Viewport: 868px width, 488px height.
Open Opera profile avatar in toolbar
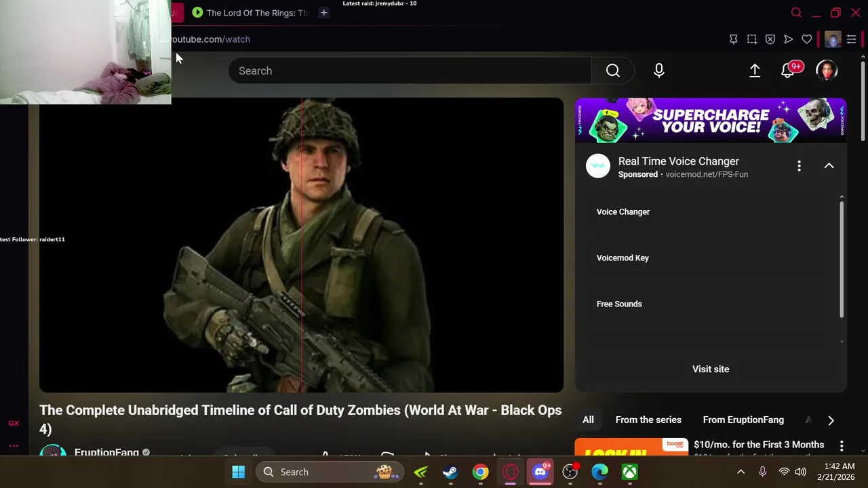click(x=833, y=39)
